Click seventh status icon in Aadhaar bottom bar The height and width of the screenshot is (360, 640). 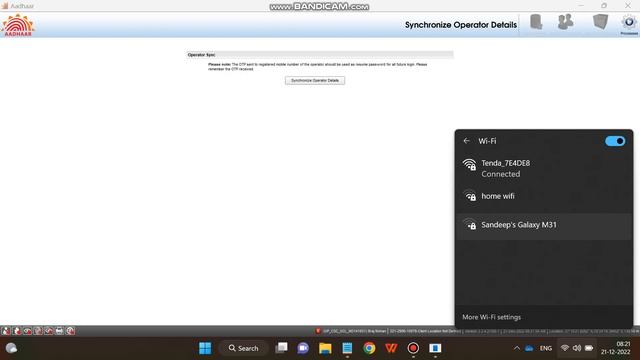pos(70,331)
